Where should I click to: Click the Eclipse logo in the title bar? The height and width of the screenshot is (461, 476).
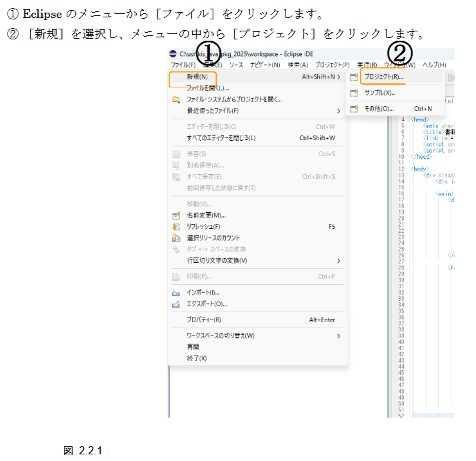tap(173, 53)
